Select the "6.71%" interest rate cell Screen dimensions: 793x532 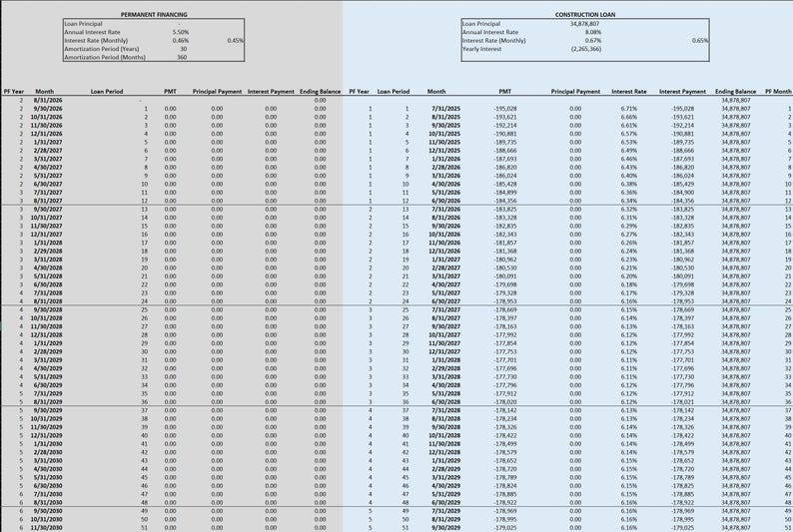[x=629, y=109]
